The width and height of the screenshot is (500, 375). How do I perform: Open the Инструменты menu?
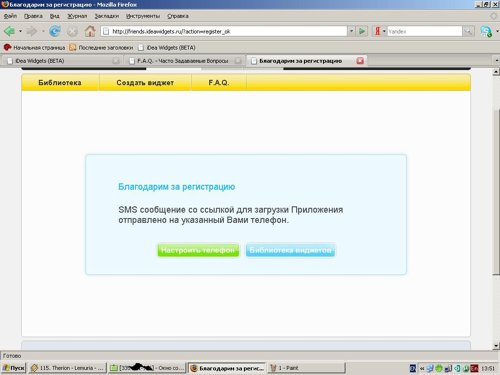[x=143, y=16]
